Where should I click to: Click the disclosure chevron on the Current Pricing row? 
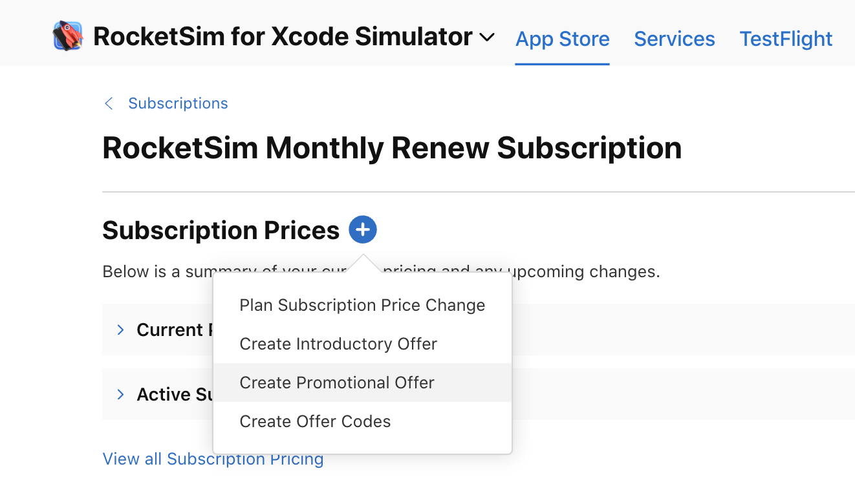click(x=120, y=330)
